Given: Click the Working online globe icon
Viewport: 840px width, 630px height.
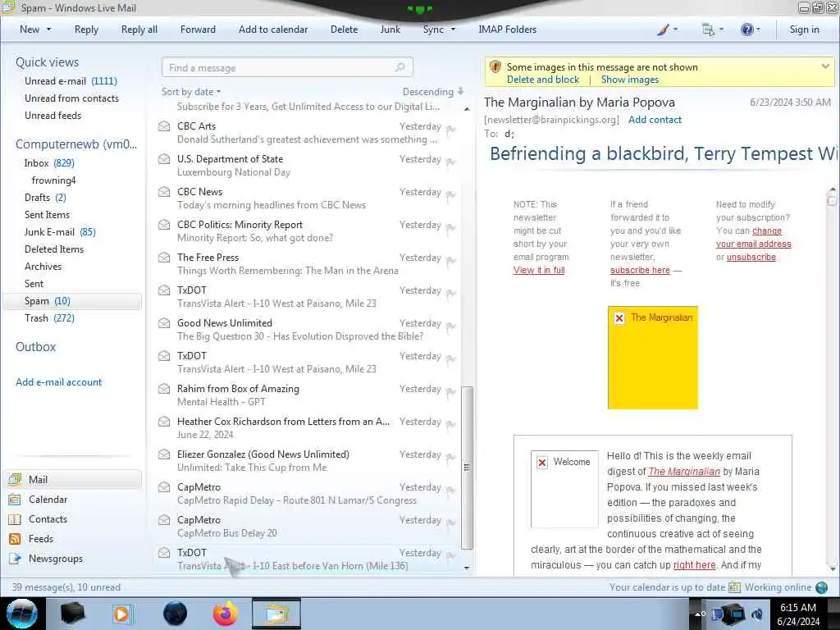Looking at the screenshot, I should coord(821,587).
